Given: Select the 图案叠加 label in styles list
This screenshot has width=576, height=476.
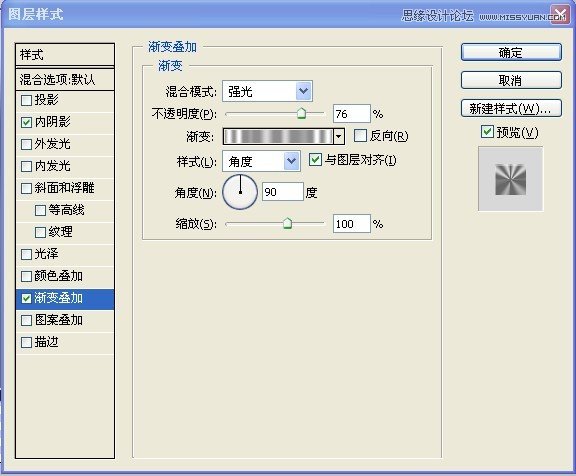Looking at the screenshot, I should tap(59, 320).
